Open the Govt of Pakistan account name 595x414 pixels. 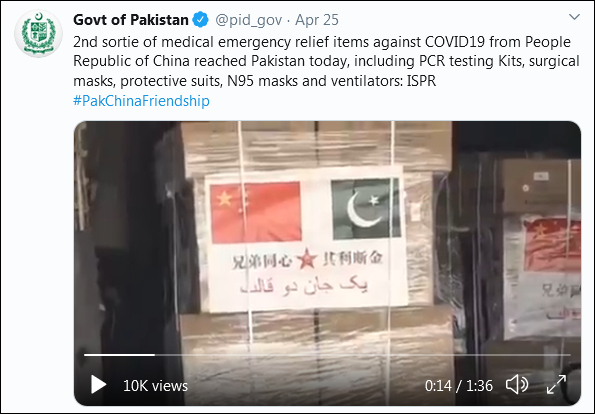coord(131,20)
